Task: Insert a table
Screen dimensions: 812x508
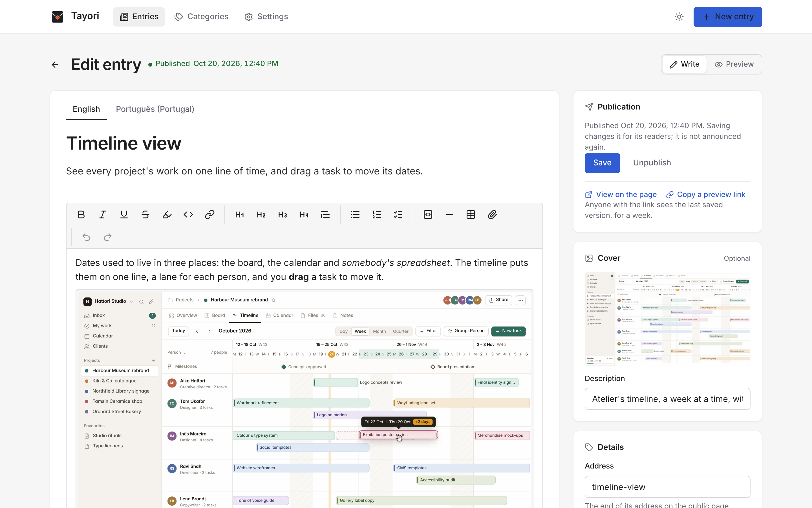Action: (x=471, y=214)
